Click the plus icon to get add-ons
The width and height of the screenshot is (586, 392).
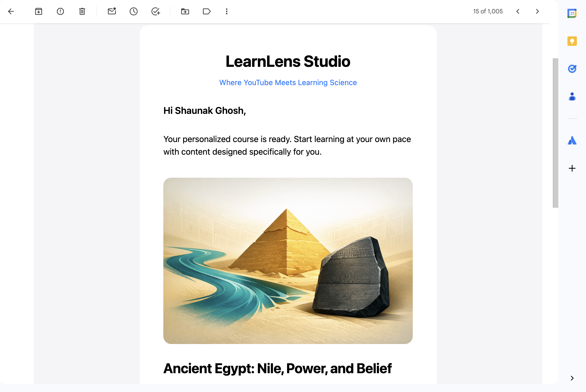(x=572, y=168)
